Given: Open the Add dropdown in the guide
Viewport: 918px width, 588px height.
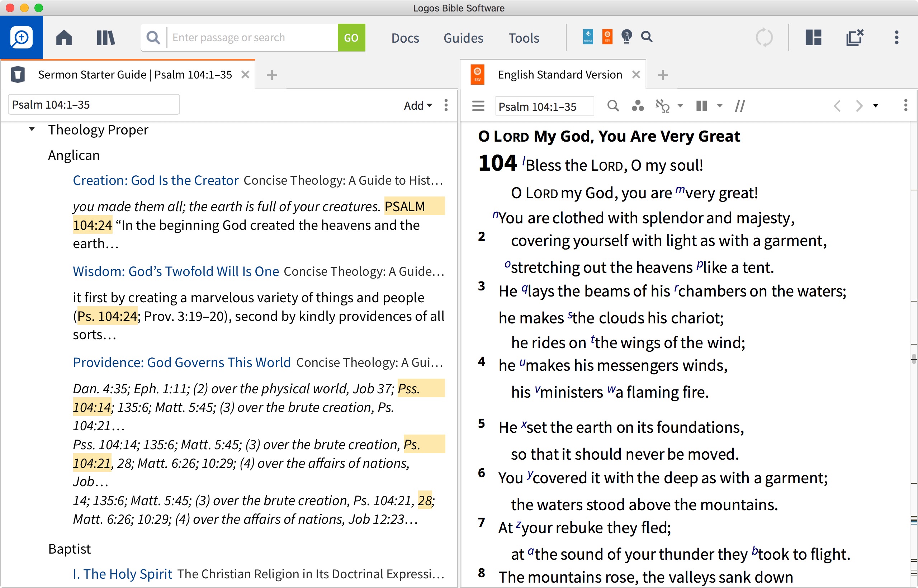Looking at the screenshot, I should click(x=418, y=105).
